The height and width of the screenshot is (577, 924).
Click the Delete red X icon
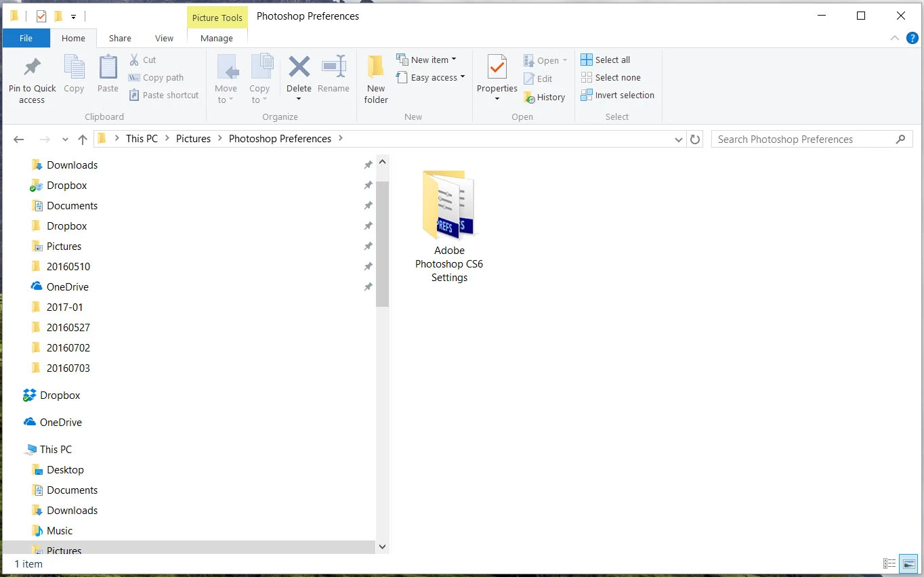(x=299, y=67)
